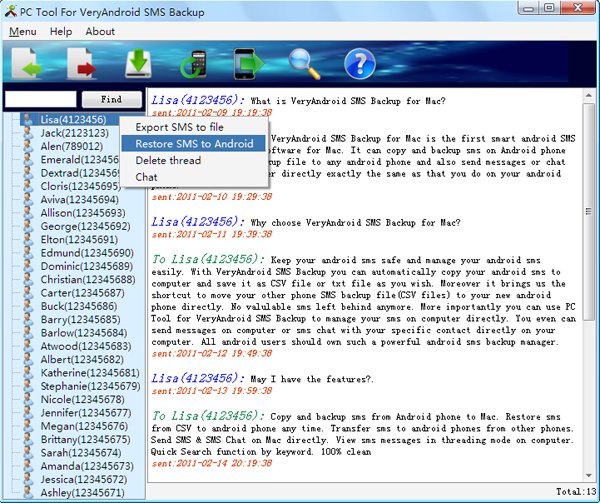600x503 pixels.
Task: Open the magnifying glass search tool
Action: click(304, 64)
